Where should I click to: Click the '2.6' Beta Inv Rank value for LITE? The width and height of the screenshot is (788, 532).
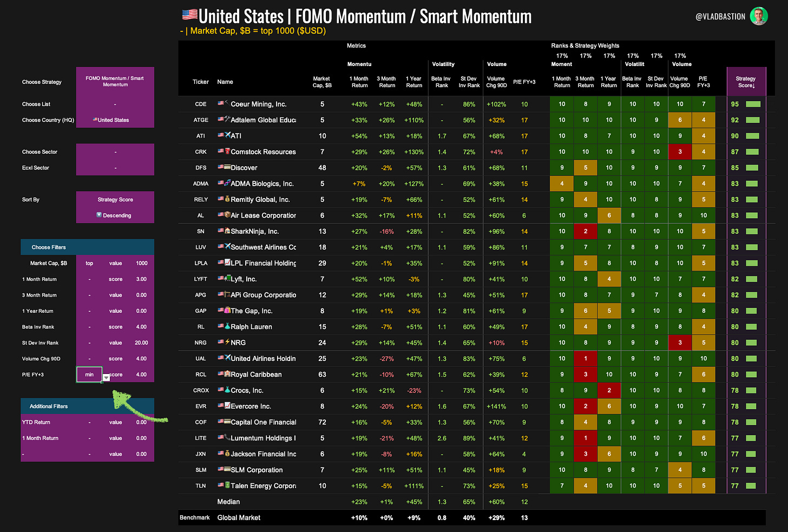(442, 438)
